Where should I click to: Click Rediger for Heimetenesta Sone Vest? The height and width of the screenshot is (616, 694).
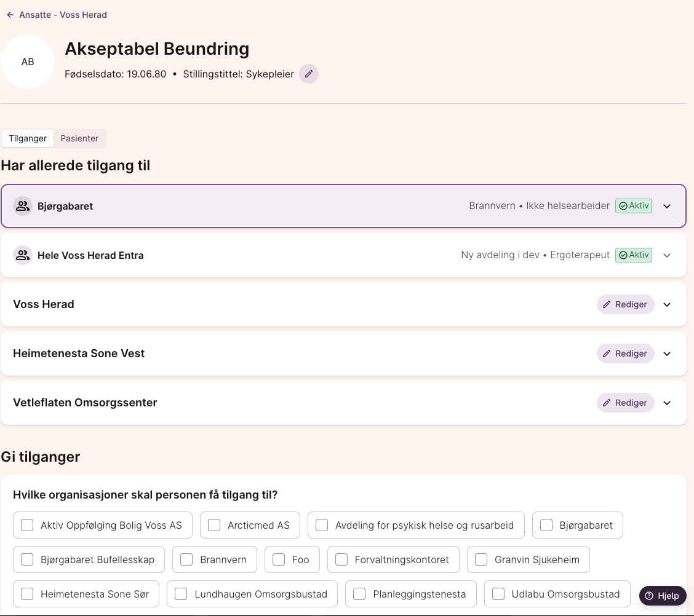pyautogui.click(x=625, y=353)
